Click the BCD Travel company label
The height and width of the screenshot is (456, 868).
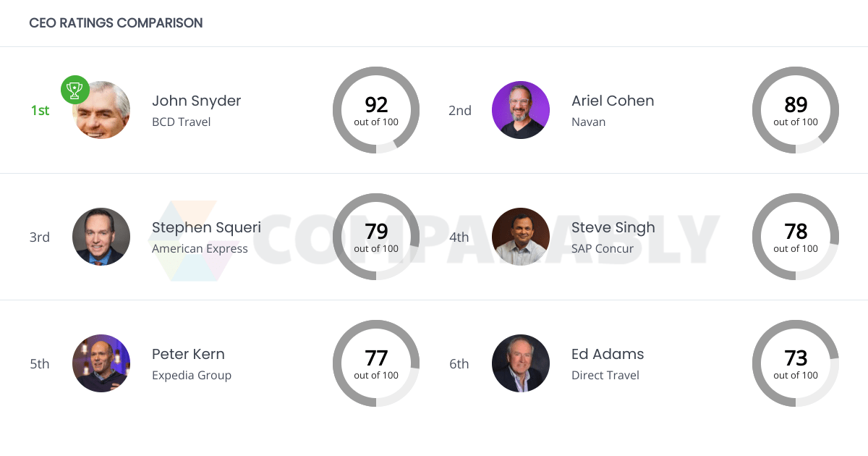[x=181, y=122]
